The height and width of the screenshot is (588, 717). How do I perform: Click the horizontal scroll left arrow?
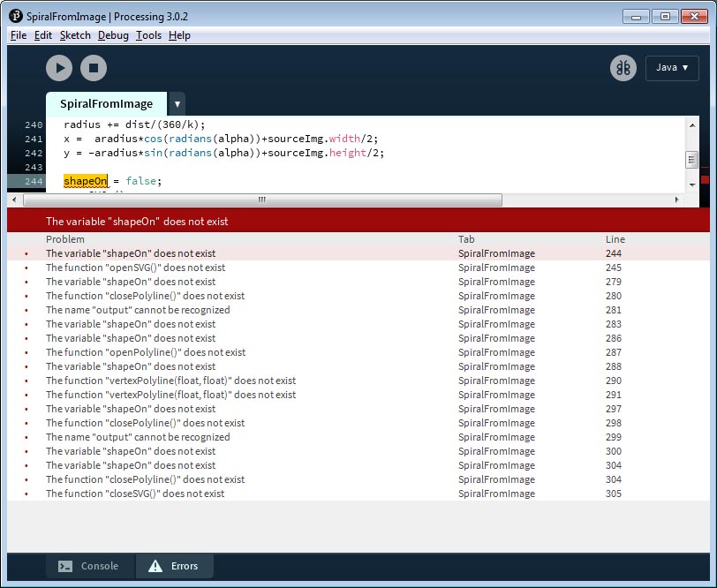click(x=14, y=200)
